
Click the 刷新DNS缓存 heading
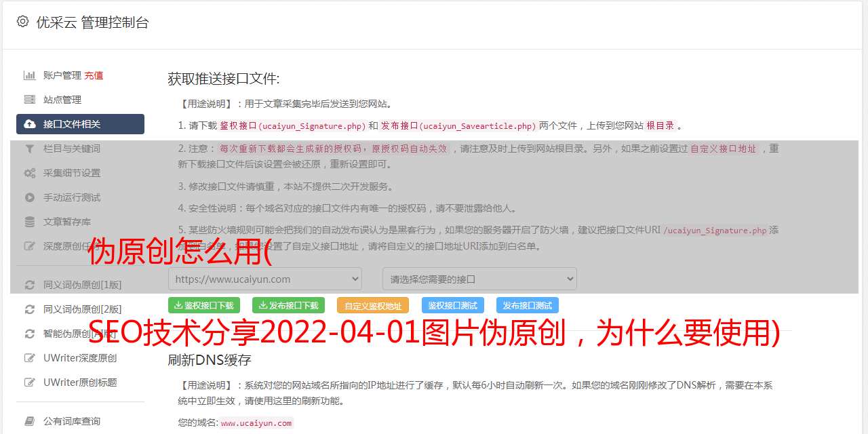pyautogui.click(x=210, y=359)
